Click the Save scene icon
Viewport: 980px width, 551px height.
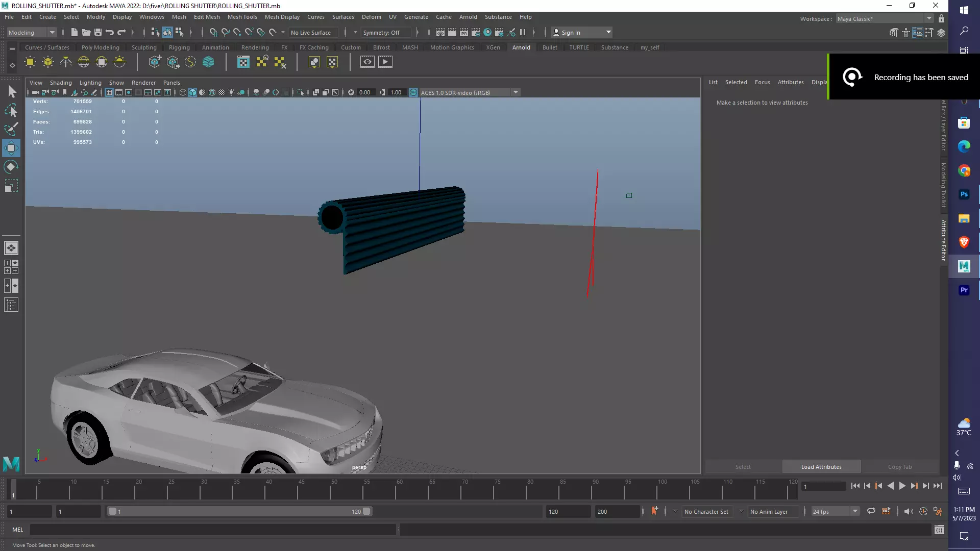point(98,32)
